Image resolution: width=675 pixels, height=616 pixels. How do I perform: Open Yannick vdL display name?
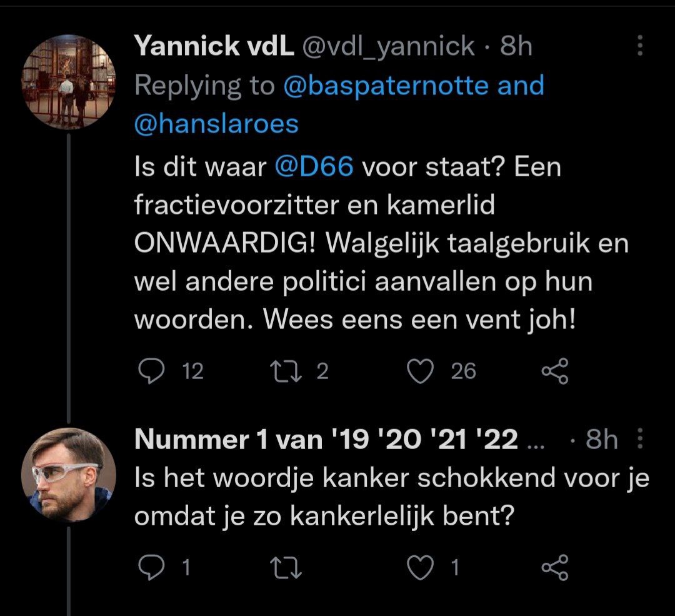click(x=214, y=46)
